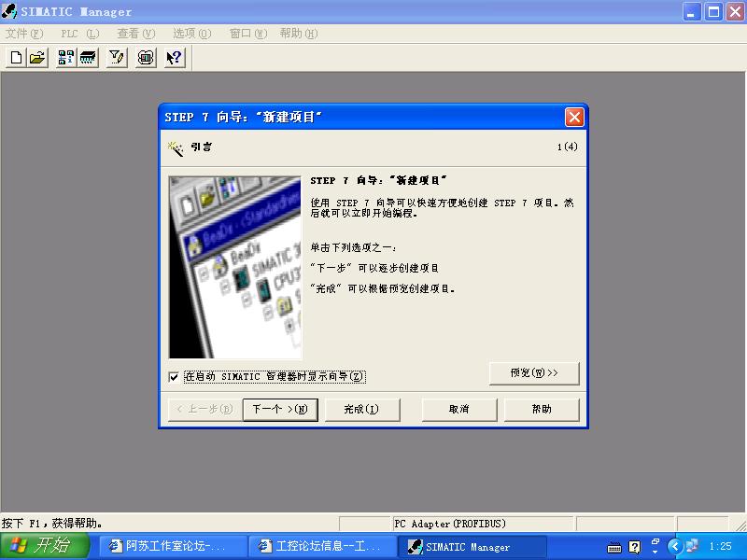The height and width of the screenshot is (560, 747).
Task: Close the STEP 7 wizard dialog
Action: 574,117
